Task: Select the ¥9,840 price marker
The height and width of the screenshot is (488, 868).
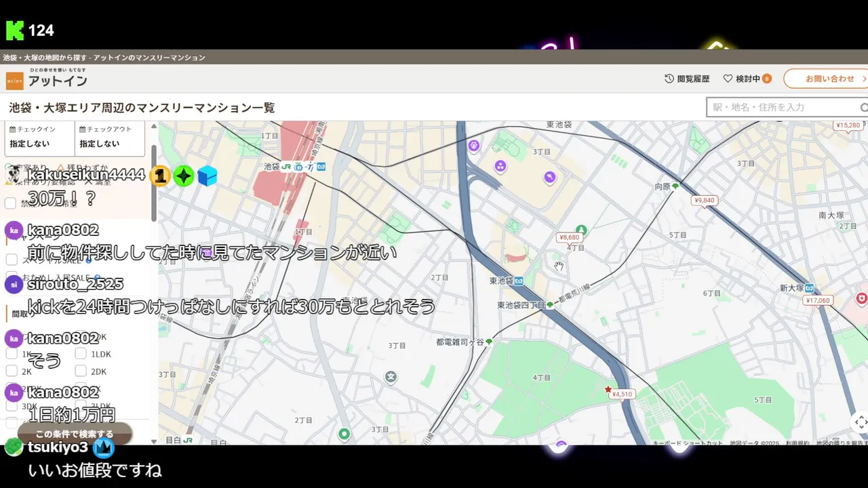Action: point(705,201)
